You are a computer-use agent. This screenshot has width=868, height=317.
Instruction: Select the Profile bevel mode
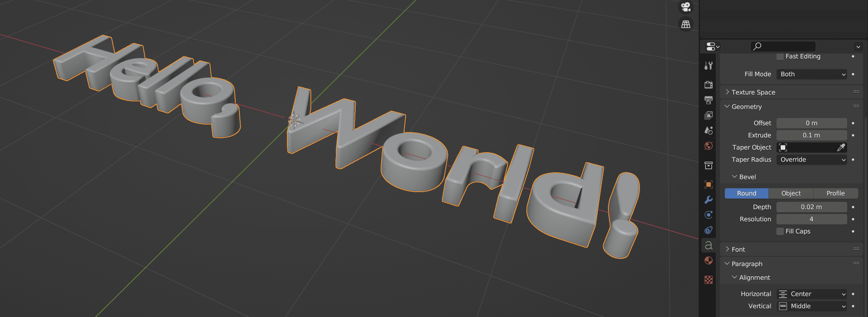click(836, 193)
